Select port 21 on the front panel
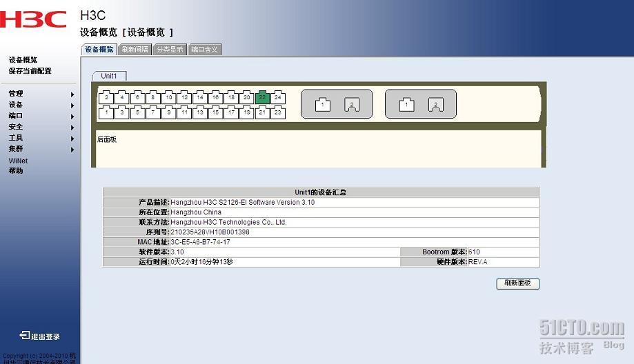Image resolution: width=634 pixels, height=364 pixels. [x=262, y=112]
